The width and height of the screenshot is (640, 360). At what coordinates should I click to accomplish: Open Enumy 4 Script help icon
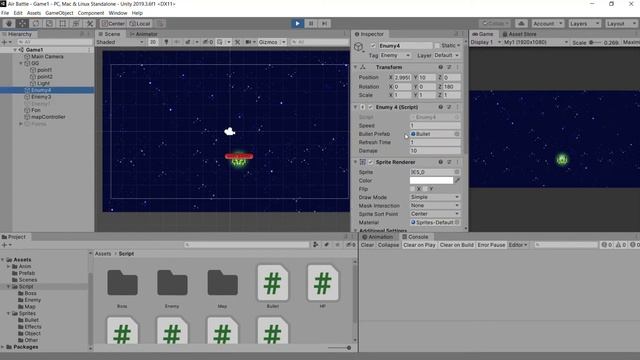coord(440,107)
